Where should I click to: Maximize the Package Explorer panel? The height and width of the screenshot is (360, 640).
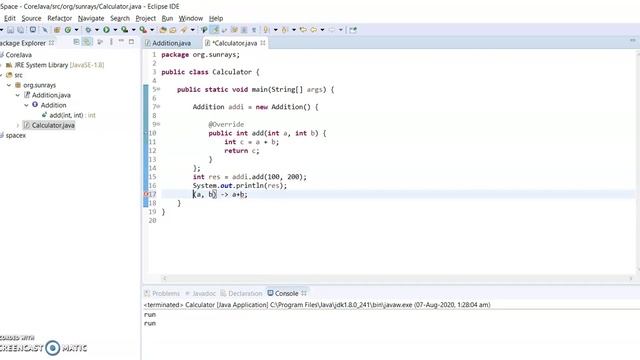click(131, 42)
